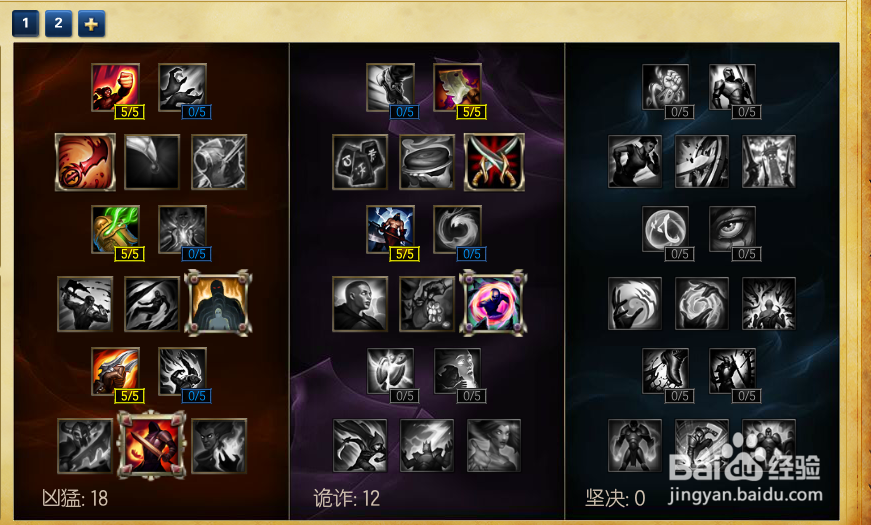Click the grayscale eye mastery in Resolve tree
This screenshot has width=871, height=525.
click(x=732, y=229)
